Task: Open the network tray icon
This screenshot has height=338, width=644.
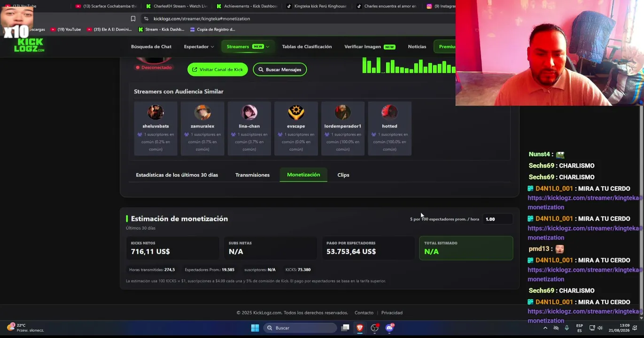Action: [592, 328]
